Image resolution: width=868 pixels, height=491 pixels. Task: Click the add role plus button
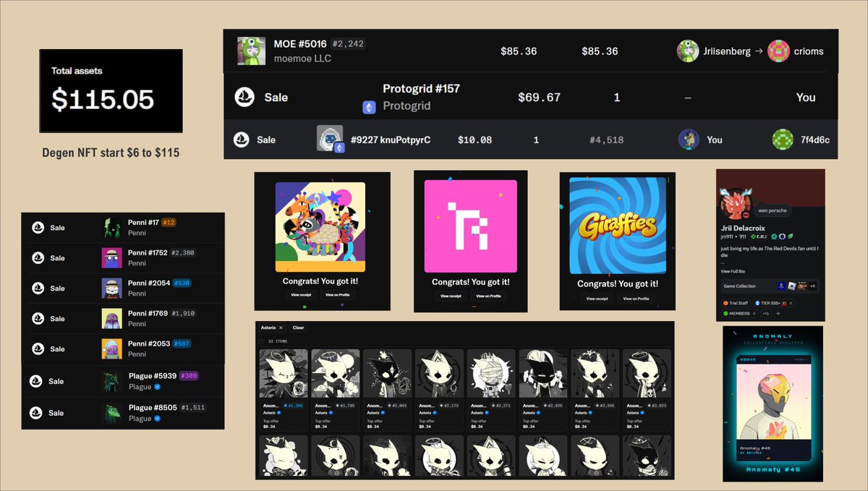[x=778, y=313]
